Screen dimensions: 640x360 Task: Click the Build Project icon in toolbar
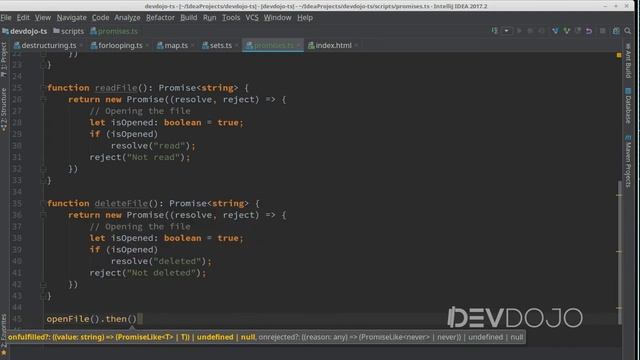click(x=495, y=31)
